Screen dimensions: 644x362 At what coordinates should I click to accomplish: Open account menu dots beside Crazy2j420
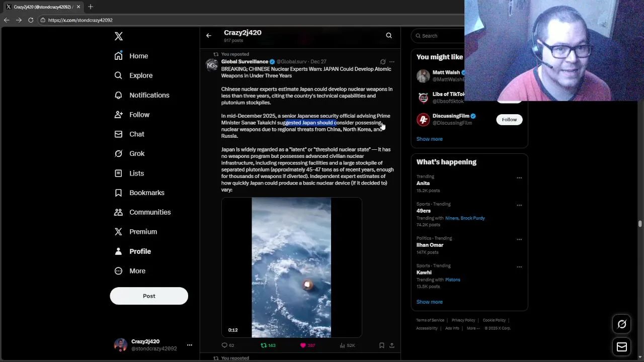pos(190,345)
